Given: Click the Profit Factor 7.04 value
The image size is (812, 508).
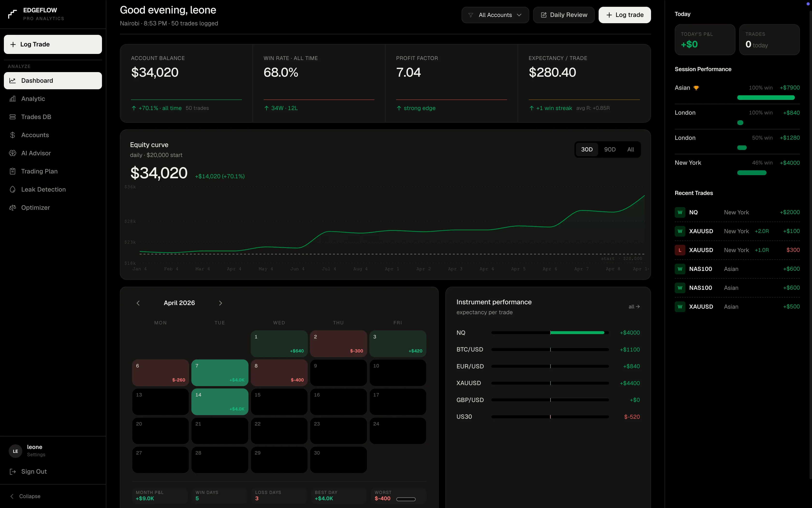Looking at the screenshot, I should pos(408,73).
